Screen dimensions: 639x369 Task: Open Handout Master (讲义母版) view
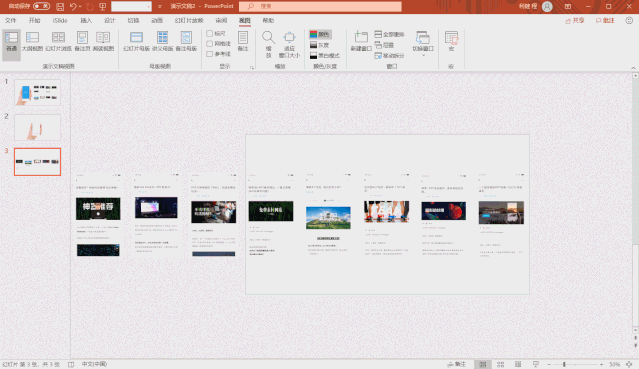tap(163, 42)
